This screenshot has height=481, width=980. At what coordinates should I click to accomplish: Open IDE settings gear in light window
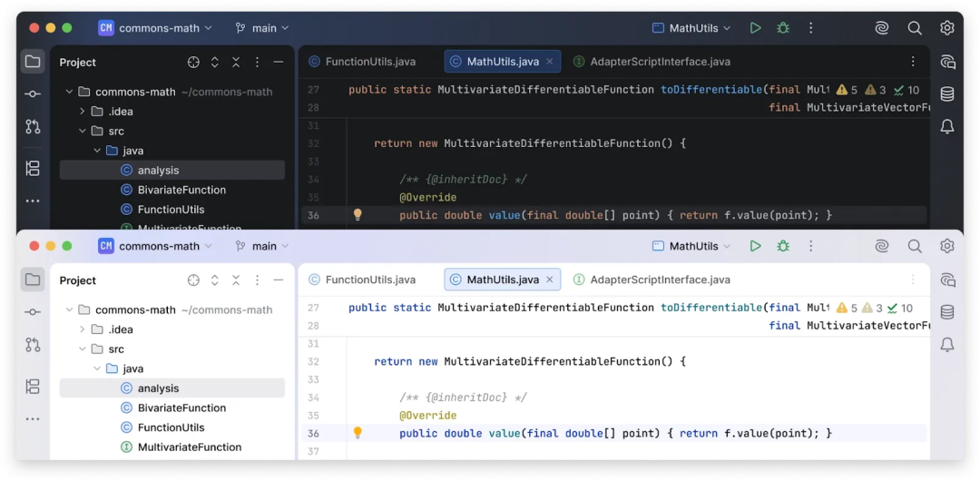(946, 246)
